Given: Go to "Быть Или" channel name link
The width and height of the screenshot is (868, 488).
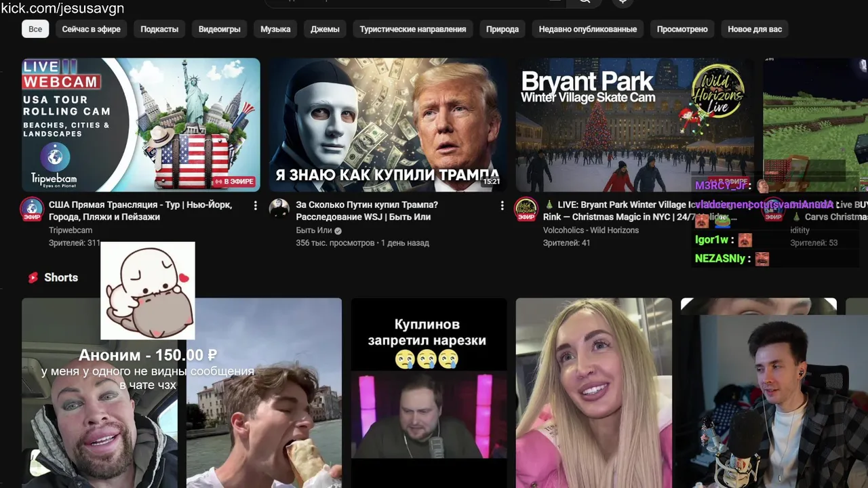Looking at the screenshot, I should [x=314, y=230].
